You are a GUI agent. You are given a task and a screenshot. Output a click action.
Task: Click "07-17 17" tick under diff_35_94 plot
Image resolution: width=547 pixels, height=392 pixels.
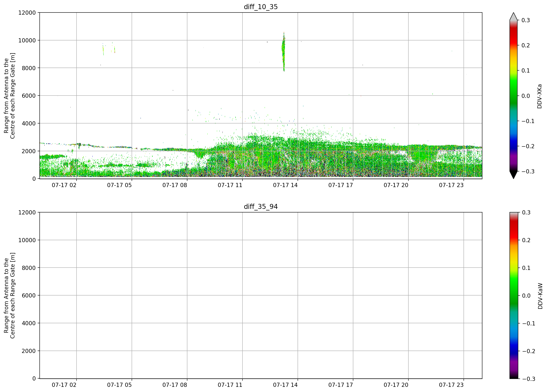tap(341, 385)
